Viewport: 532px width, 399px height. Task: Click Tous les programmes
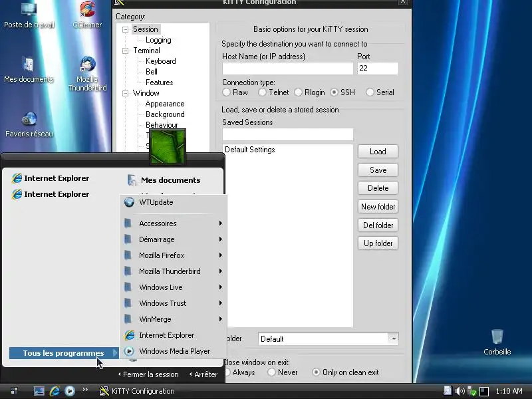tap(64, 353)
